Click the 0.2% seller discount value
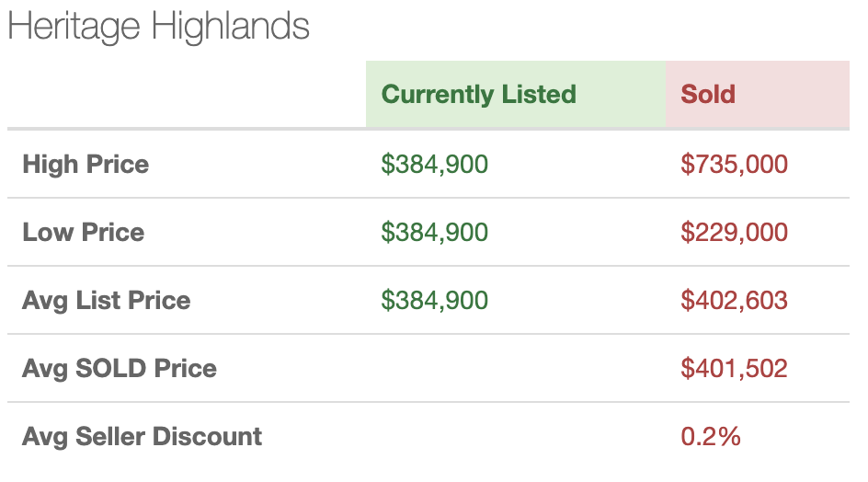Screen dimensions: 868x482 pos(711,437)
